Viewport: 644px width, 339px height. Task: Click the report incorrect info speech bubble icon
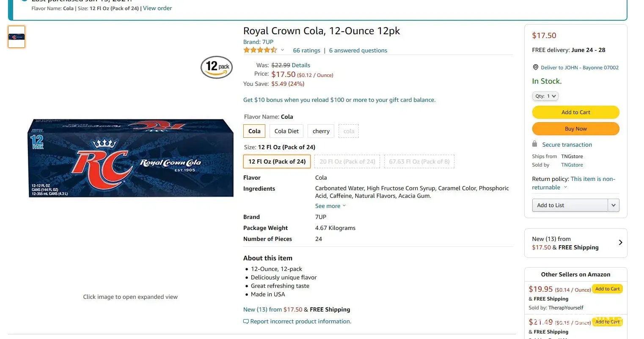[246, 322]
